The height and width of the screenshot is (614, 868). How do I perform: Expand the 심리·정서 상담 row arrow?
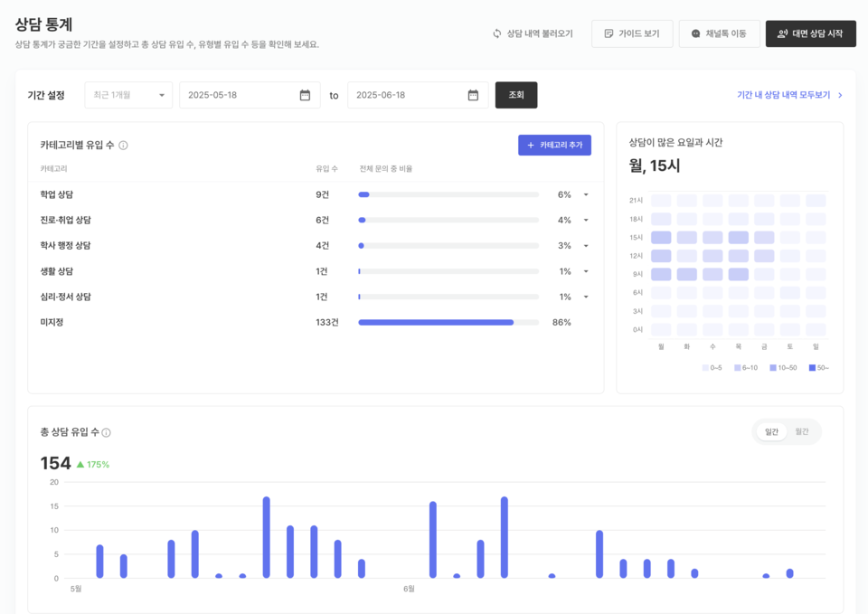tap(586, 297)
